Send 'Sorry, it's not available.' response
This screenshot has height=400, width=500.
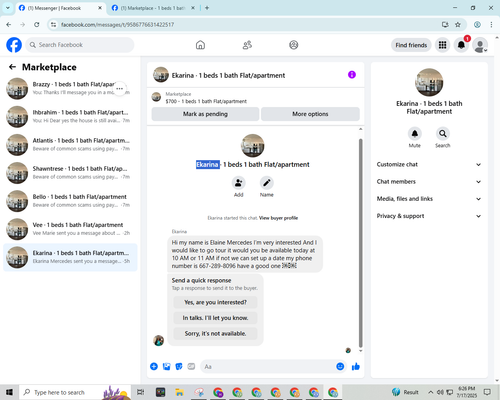[215, 333]
